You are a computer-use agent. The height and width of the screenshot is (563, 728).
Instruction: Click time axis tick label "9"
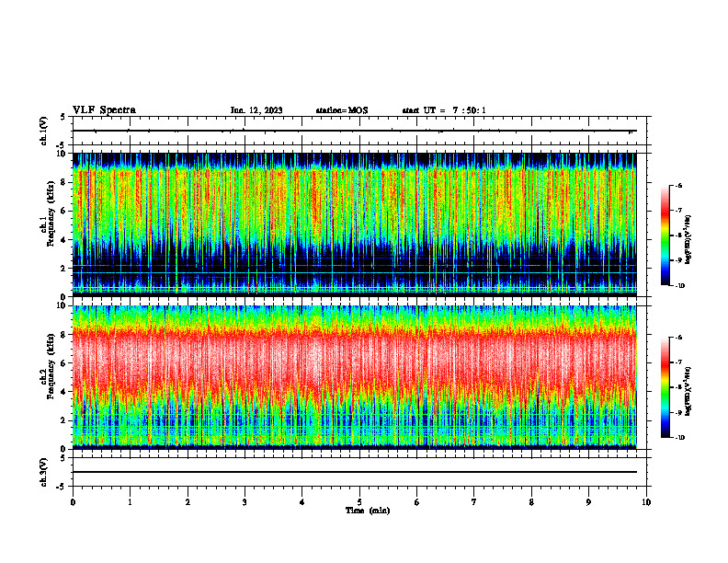[x=588, y=502]
